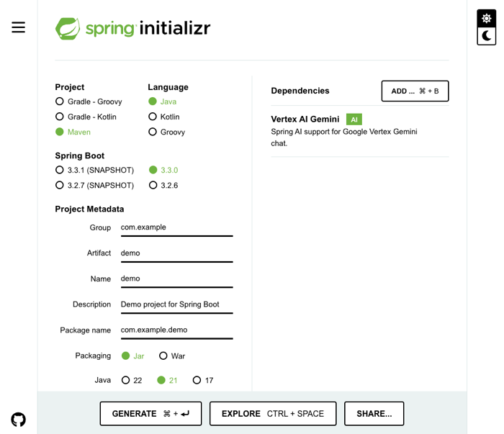This screenshot has width=504, height=434.
Task: Select the Vertex AI Gemini dependency
Action: pos(305,119)
